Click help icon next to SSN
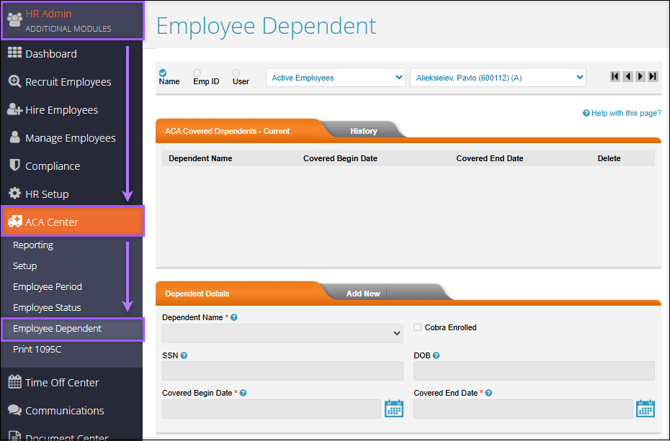This screenshot has height=441, width=670. pos(184,356)
